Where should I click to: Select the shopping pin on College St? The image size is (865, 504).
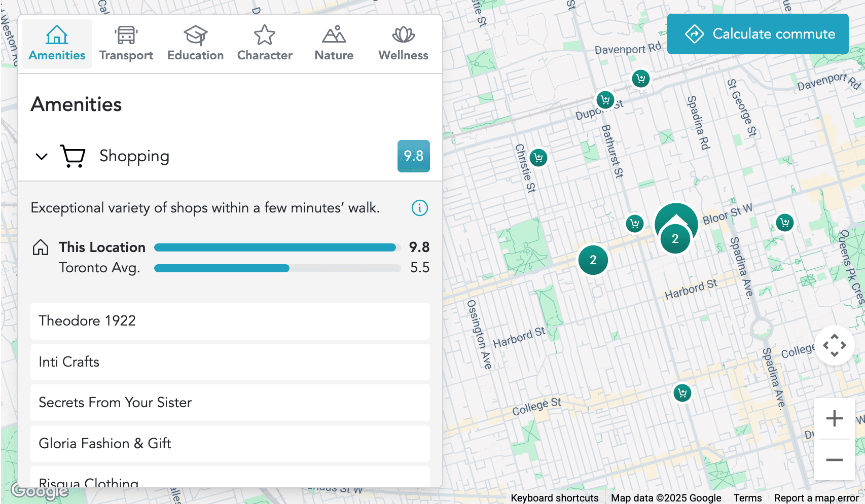tap(682, 393)
